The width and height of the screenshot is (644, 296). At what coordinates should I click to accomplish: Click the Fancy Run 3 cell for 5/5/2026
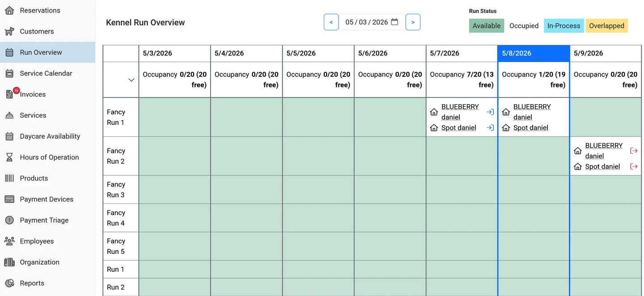[318, 190]
